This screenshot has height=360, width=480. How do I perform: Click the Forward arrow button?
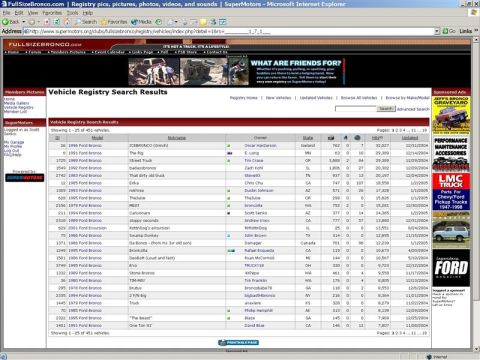click(x=32, y=22)
